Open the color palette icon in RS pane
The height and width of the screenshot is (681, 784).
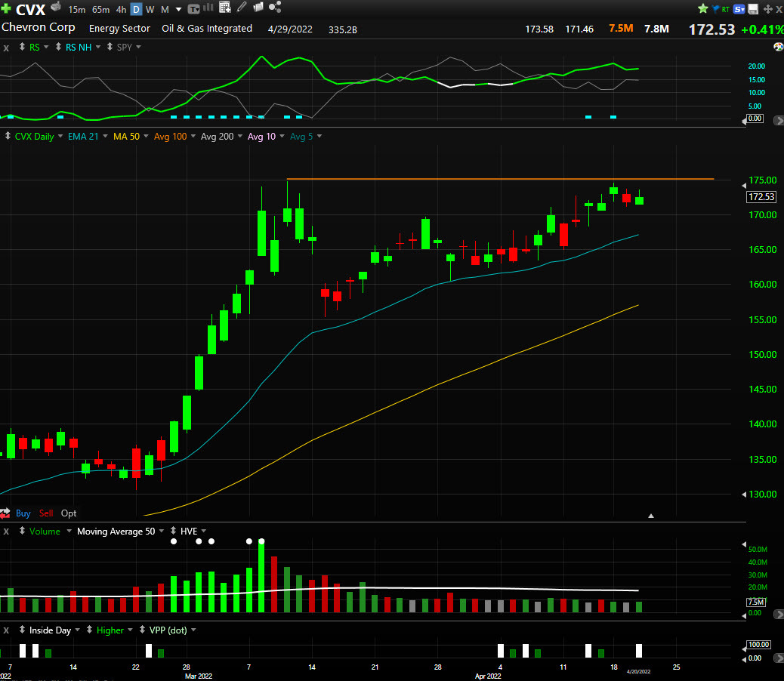pyautogui.click(x=779, y=47)
